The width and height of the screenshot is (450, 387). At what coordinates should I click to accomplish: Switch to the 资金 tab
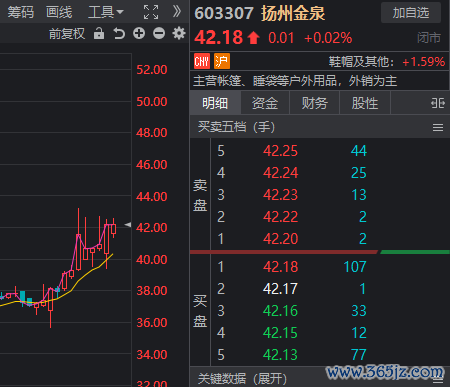point(265,103)
